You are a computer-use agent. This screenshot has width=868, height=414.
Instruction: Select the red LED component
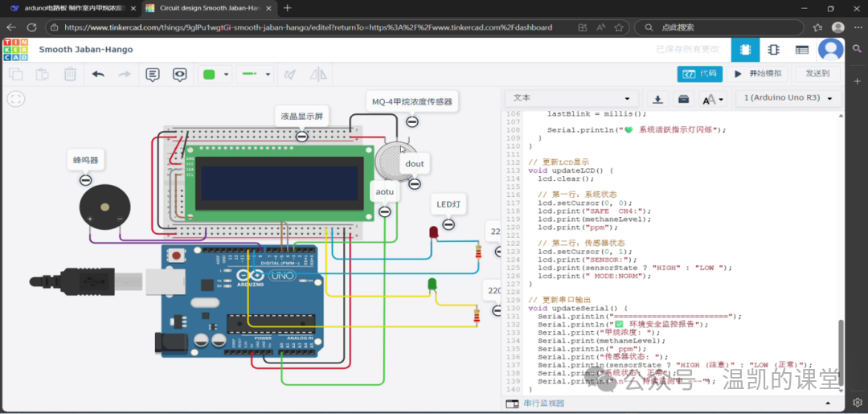coord(434,232)
